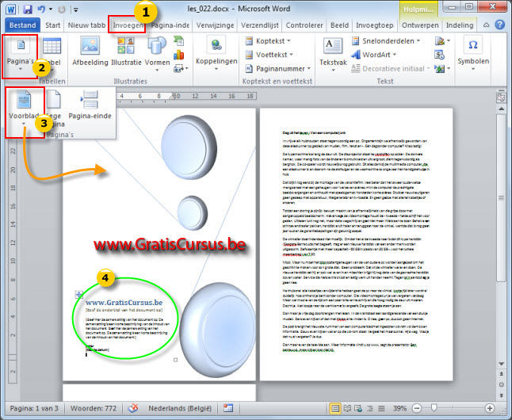Click the Nederlands (België) language button
This screenshot has height=420, width=512.
point(180,408)
